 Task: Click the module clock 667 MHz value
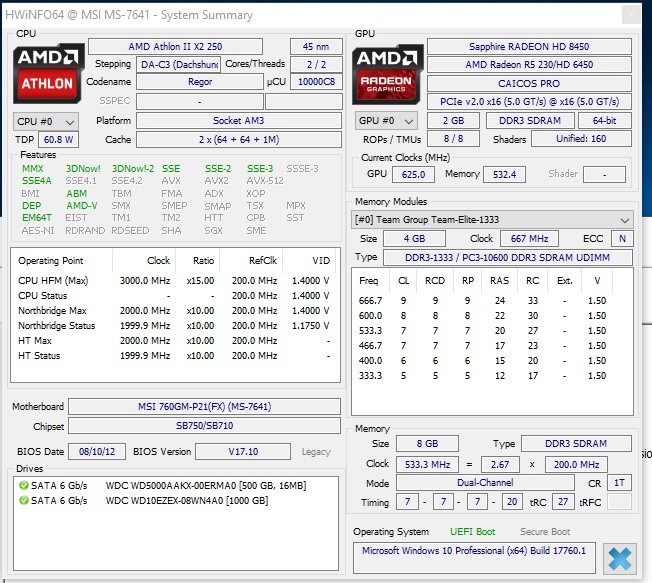pos(529,239)
